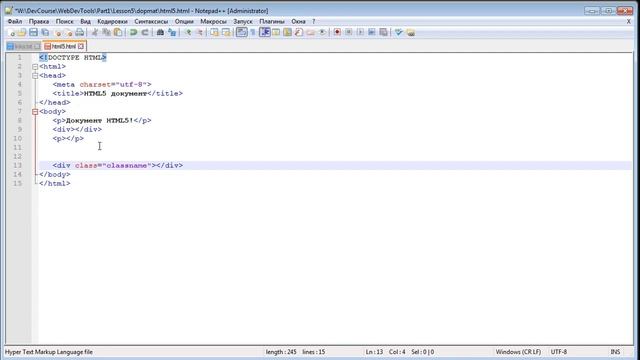This screenshot has width=640, height=360.
Task: Click the meta charset="utf-8" line
Action: pos(102,84)
